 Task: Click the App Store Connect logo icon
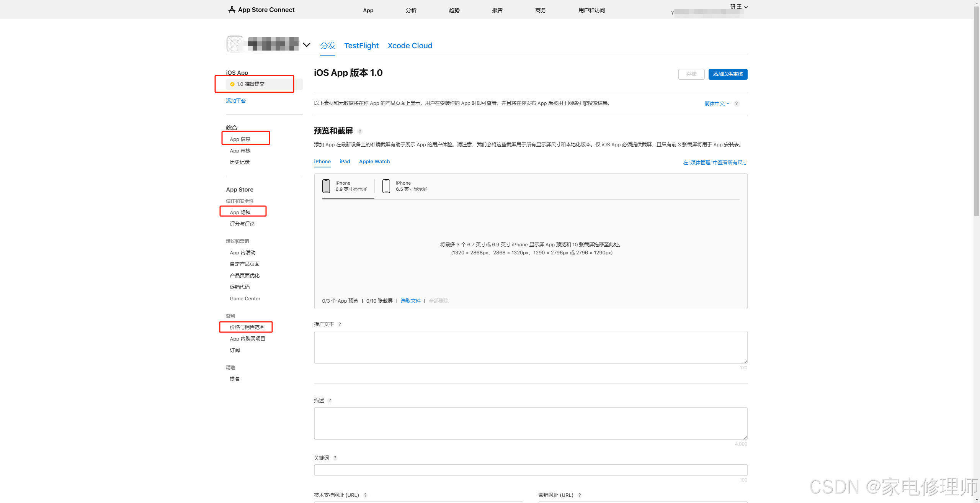(x=232, y=10)
